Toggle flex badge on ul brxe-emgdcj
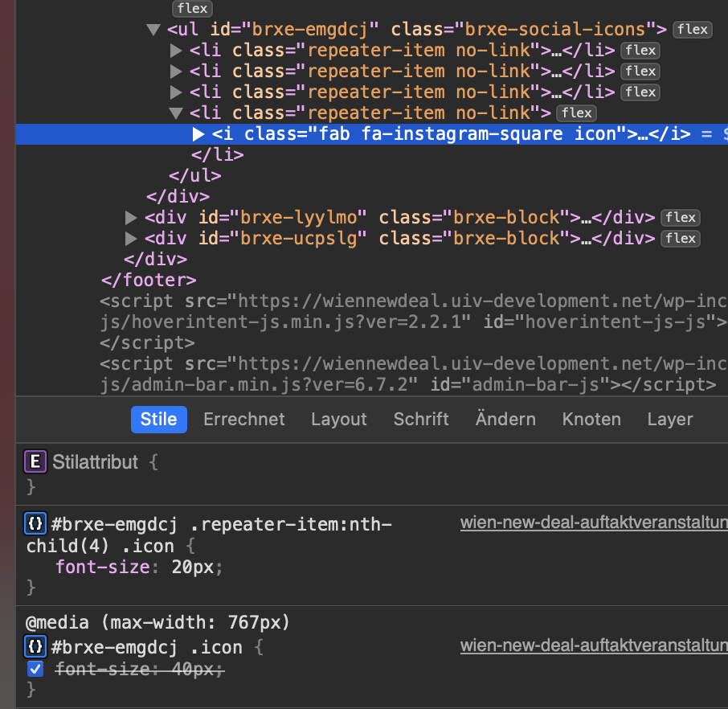This screenshot has height=709, width=728. coord(693,30)
